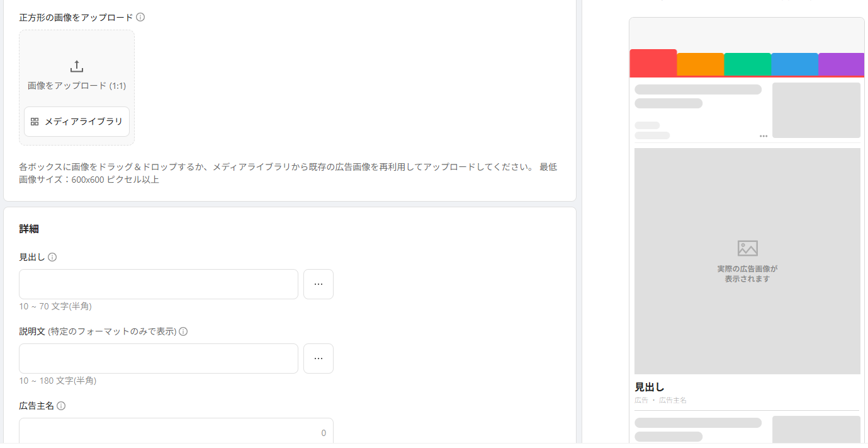Select the purple tab in ad preview
This screenshot has height=448, width=868.
pos(842,64)
